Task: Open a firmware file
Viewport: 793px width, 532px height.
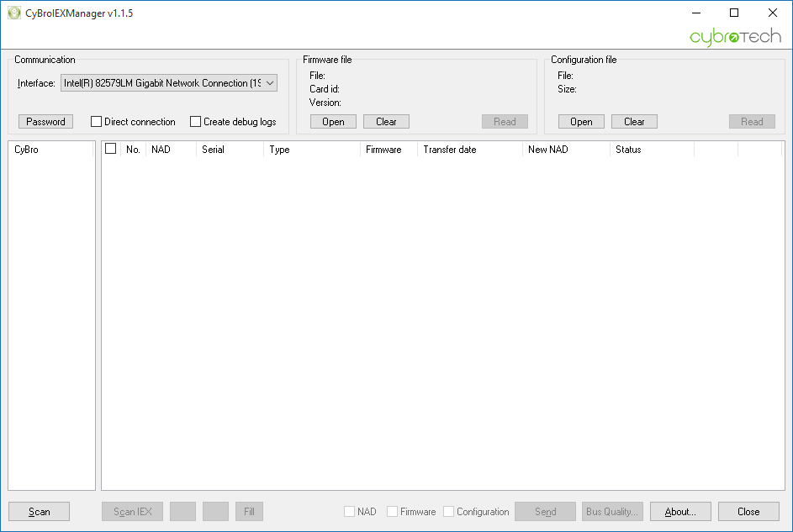Action: (333, 122)
